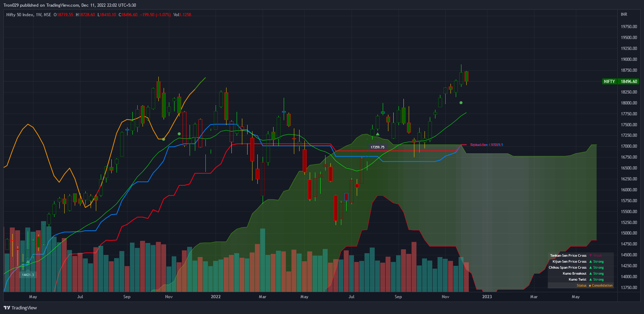This screenshot has width=644, height=314.
Task: Click the 2023 marker on the time axis
Action: [x=487, y=297]
